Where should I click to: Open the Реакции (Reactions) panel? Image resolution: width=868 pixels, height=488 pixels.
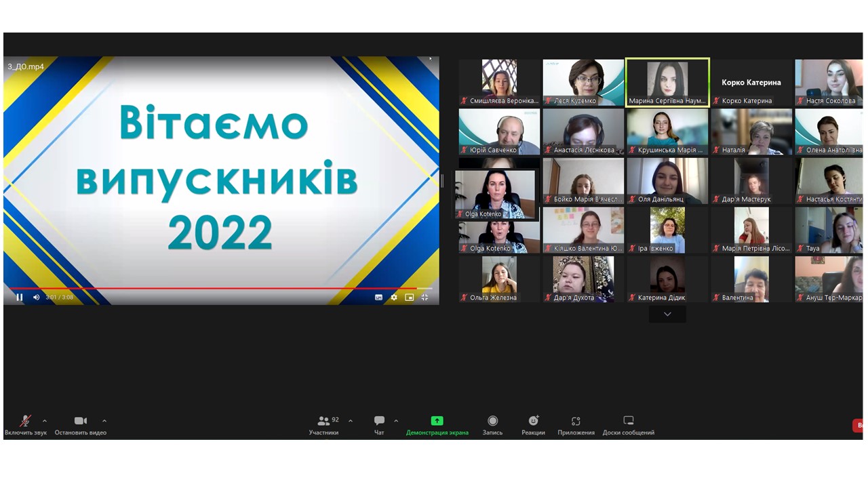coord(533,420)
